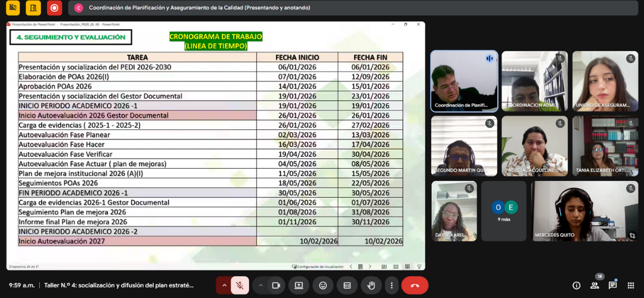Open meeting details info icon
This screenshot has width=644, height=298.
coord(577,285)
